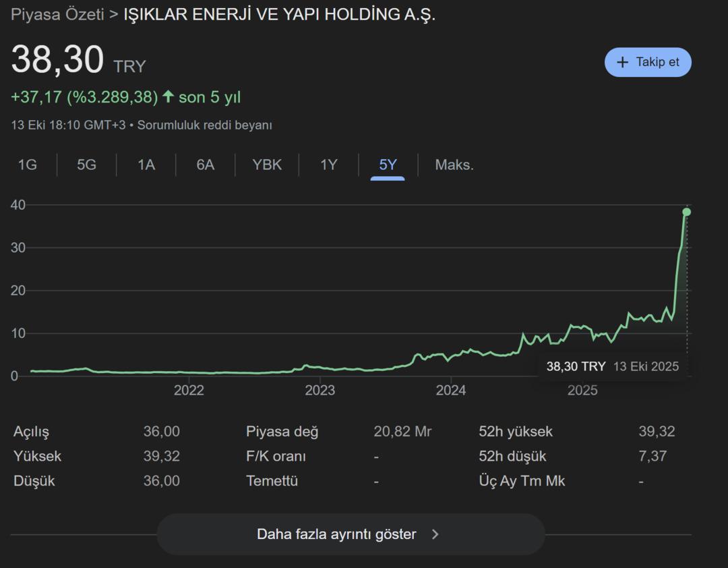Click the green up arrow icon
Screen dimensions: 728x568
(168, 97)
